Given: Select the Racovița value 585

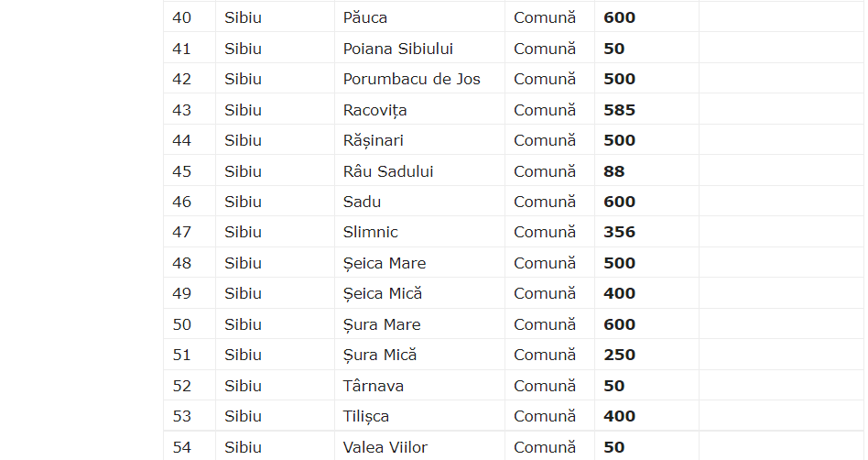Looking at the screenshot, I should [x=619, y=110].
